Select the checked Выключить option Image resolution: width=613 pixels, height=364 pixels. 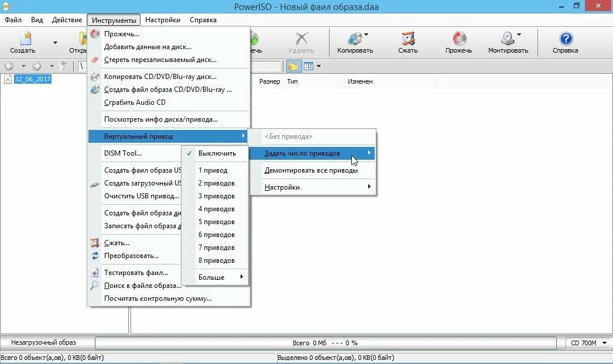215,153
